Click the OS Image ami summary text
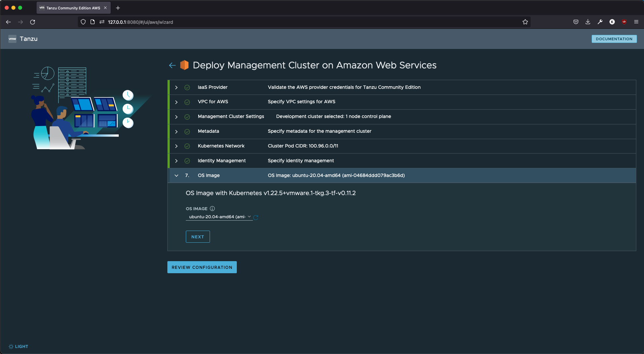Viewport: 644px width, 354px height. coord(336,175)
